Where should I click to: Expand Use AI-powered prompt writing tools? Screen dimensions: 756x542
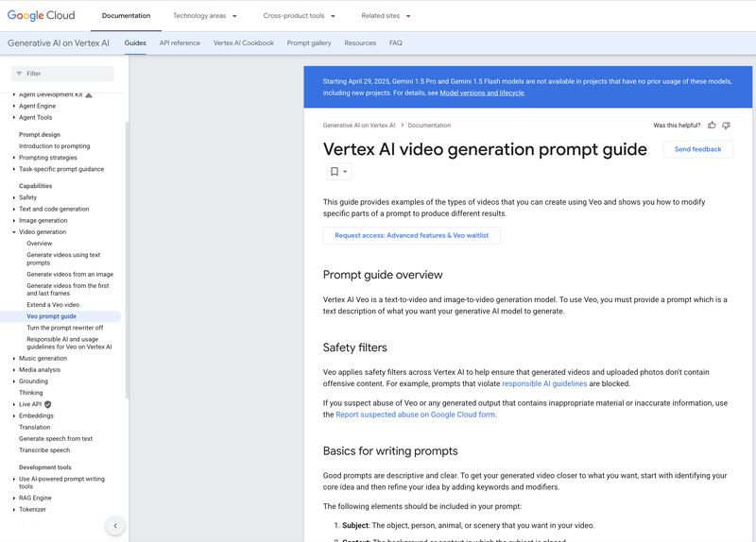[14, 479]
